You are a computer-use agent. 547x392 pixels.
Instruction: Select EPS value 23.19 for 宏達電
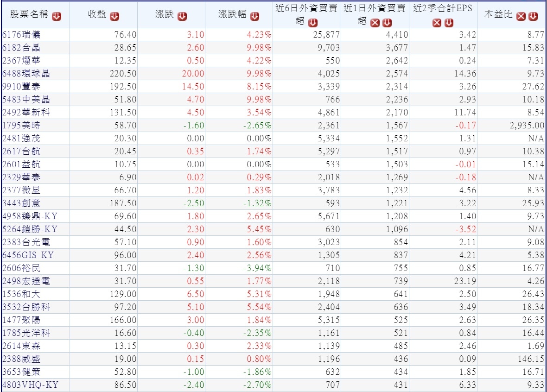tap(465, 281)
